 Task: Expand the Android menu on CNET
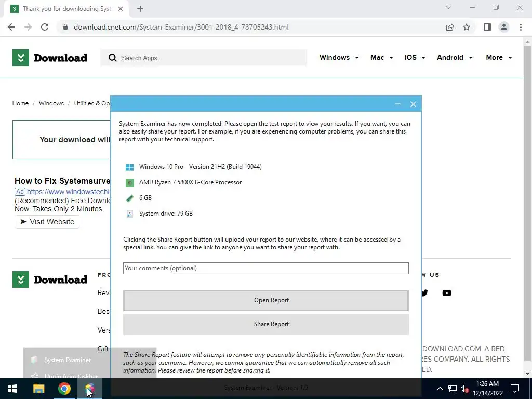[x=455, y=57]
